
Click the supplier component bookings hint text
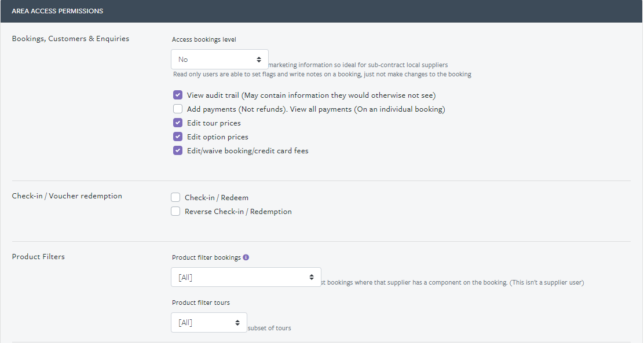[453, 282]
